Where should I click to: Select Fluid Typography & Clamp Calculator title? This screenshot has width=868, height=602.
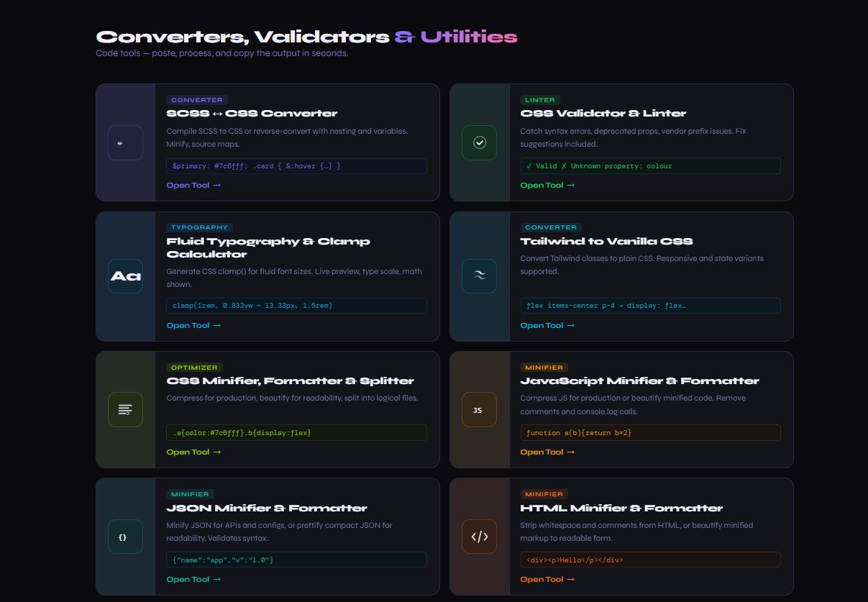point(268,247)
